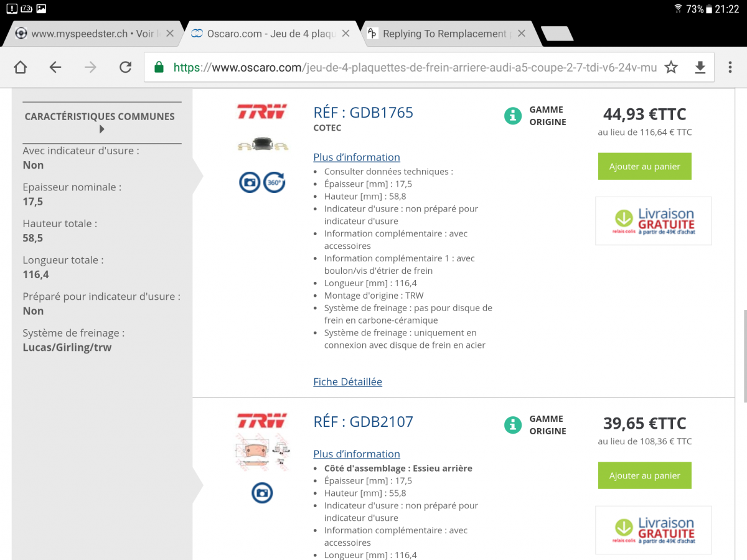Screen dimensions: 747x560
Task: Add GDB2107 to cart with Ajouter au panier
Action: 644,476
